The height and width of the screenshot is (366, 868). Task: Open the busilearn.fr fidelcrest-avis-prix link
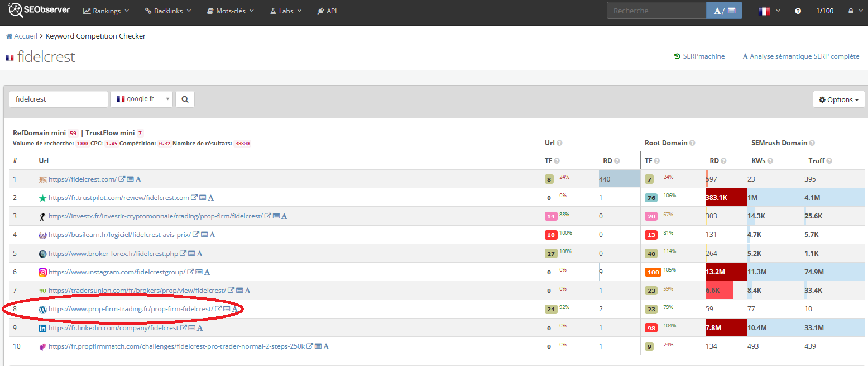(x=119, y=235)
